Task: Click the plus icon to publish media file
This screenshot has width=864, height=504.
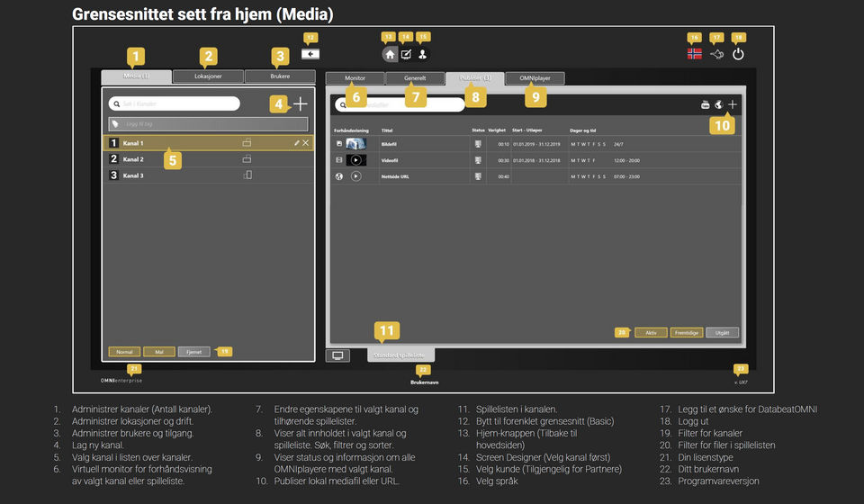Action: point(733,104)
